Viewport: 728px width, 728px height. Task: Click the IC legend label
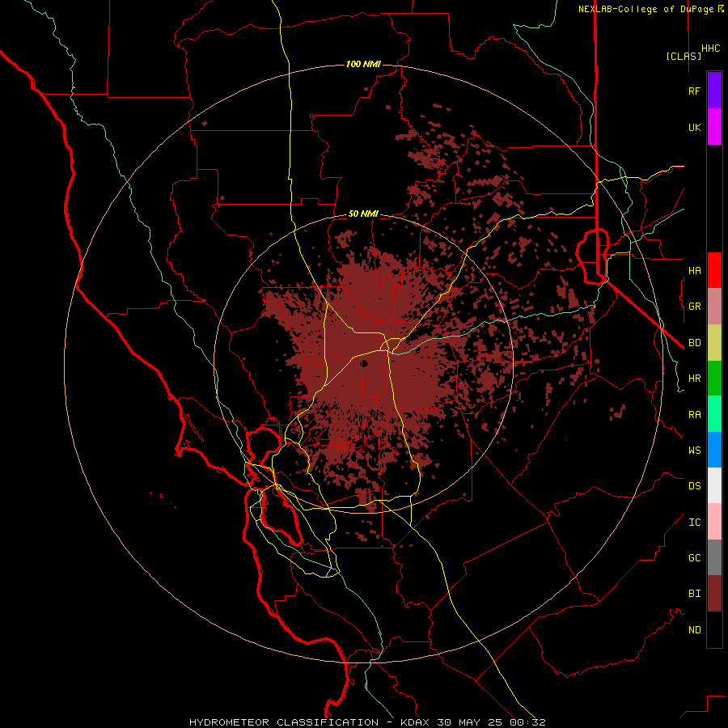tap(694, 523)
